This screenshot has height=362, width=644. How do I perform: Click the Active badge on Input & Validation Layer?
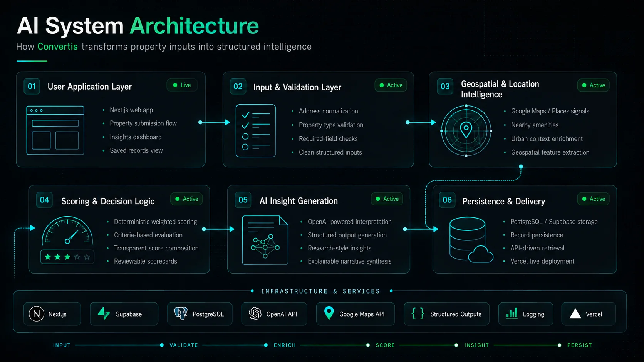(391, 85)
